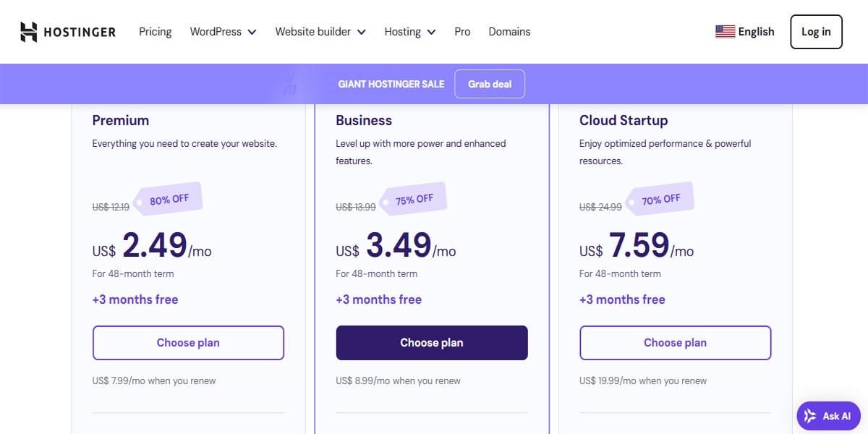Click the 70% OFF discount tag
This screenshot has height=434, width=868.
[660, 199]
